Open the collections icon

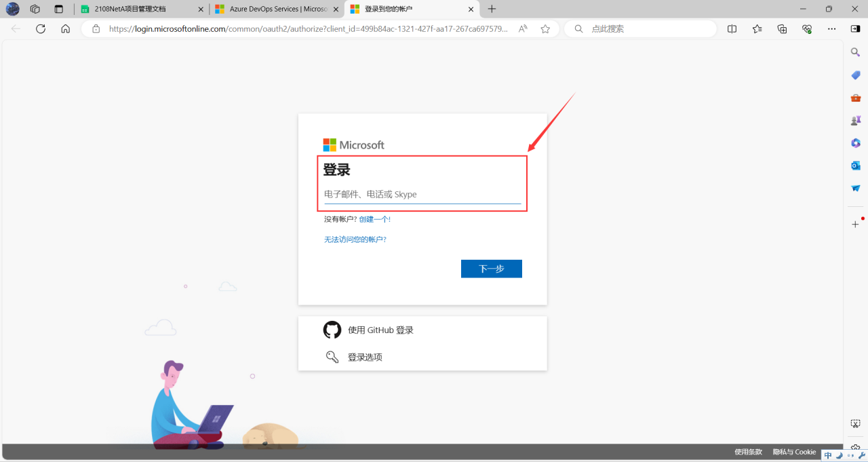point(782,28)
